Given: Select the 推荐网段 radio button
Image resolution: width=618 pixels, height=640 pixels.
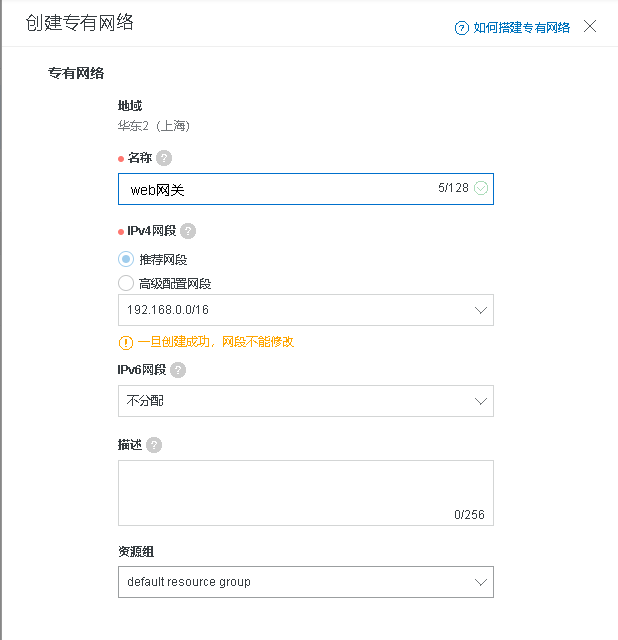Looking at the screenshot, I should click(126, 259).
